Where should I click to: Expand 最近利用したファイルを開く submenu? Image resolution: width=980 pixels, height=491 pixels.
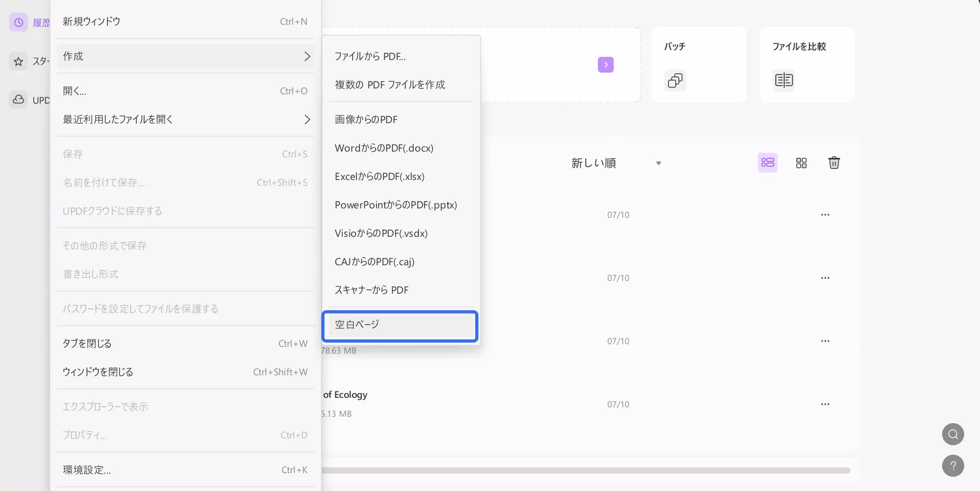(186, 119)
